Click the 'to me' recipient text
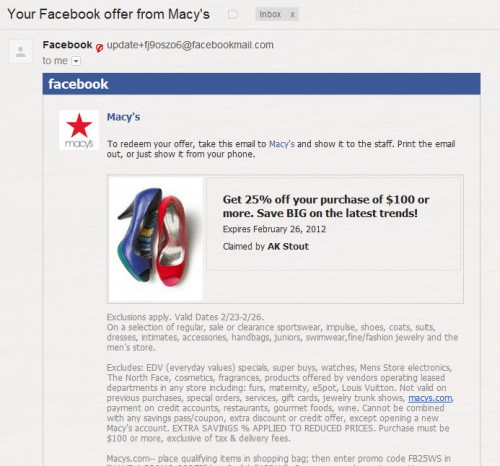The width and height of the screenshot is (500, 466). (55, 61)
